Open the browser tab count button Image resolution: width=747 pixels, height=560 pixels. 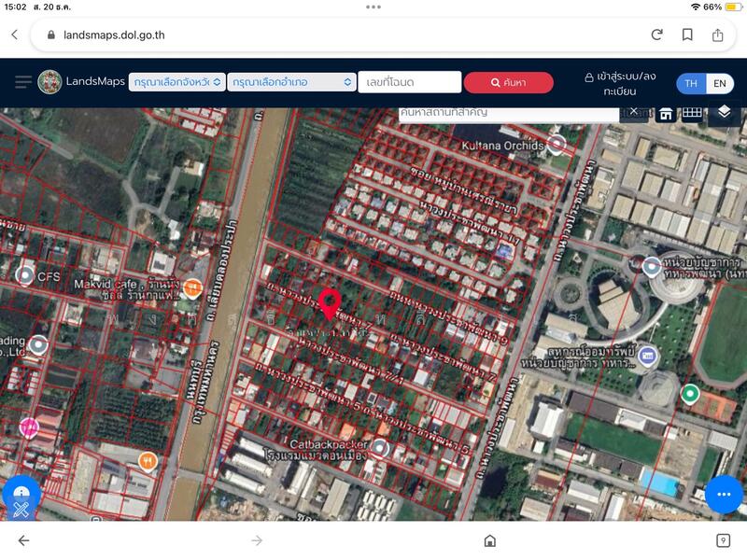point(723,540)
